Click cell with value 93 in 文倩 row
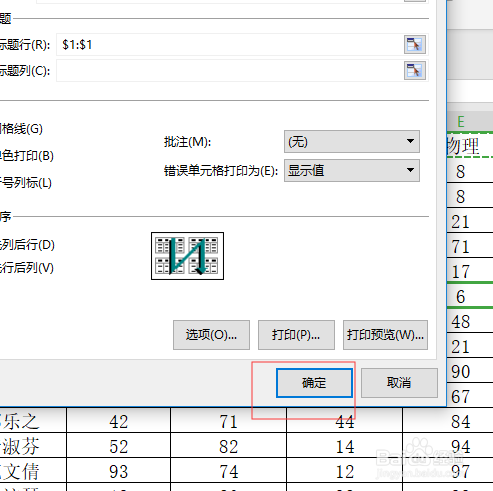The width and height of the screenshot is (493, 491). click(x=118, y=471)
